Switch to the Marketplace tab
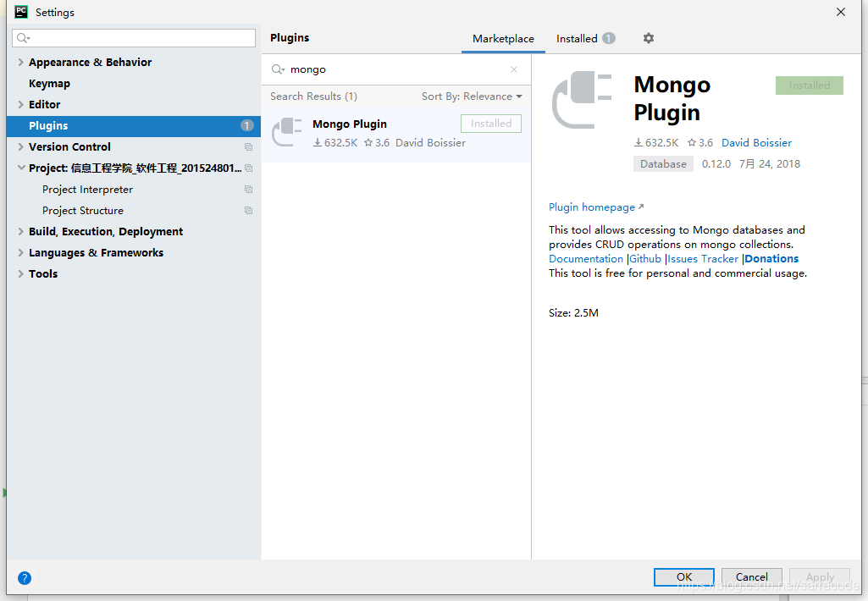This screenshot has width=868, height=601. 503,39
